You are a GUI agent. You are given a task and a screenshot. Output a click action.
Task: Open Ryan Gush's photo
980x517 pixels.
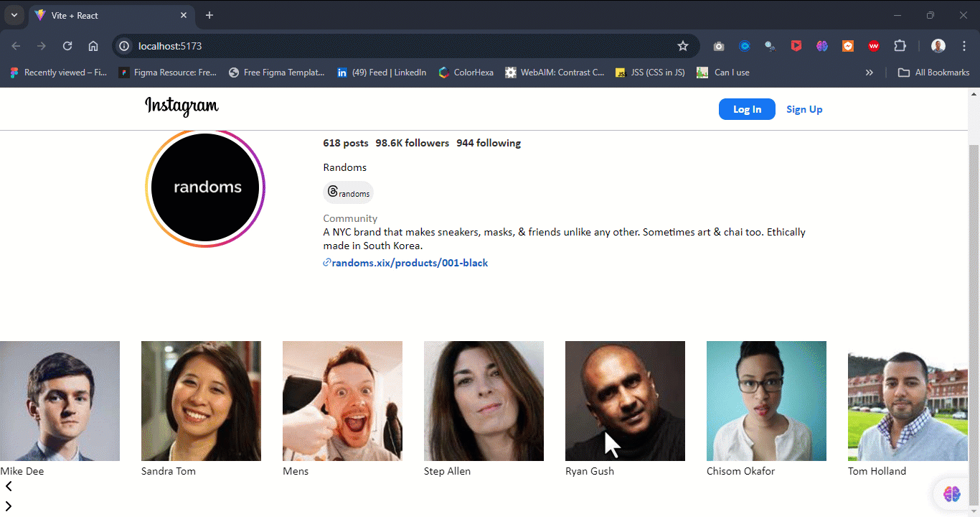pyautogui.click(x=625, y=401)
